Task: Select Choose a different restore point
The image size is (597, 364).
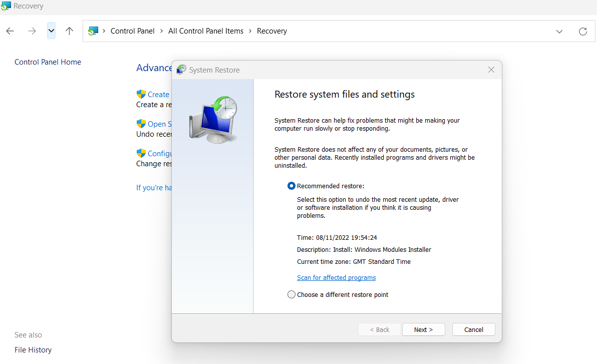Action: point(291,294)
